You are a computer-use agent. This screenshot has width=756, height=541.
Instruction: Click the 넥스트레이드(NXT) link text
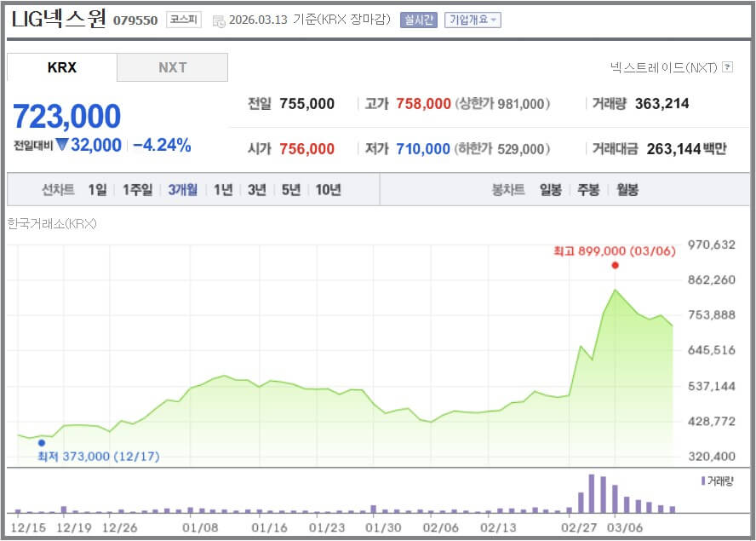[x=664, y=67]
